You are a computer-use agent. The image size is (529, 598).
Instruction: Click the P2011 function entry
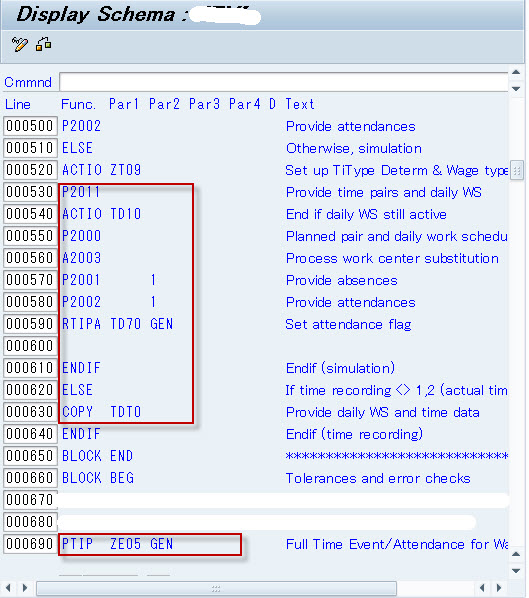pyautogui.click(x=81, y=192)
